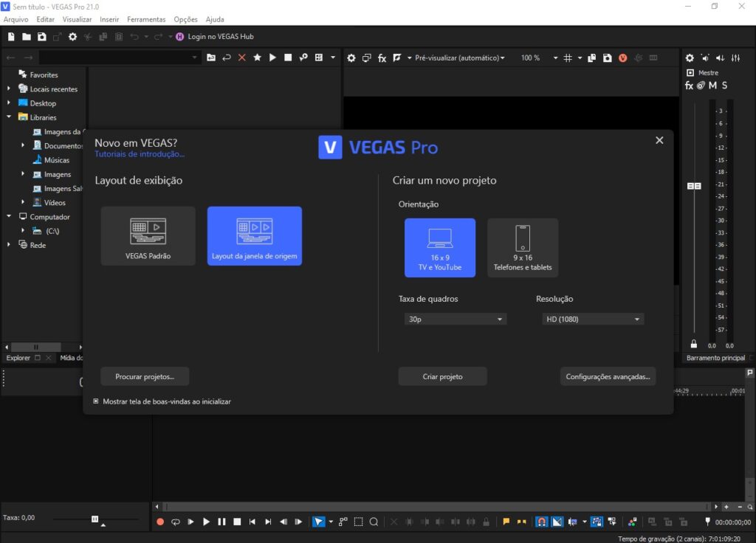The image size is (756, 543).
Task: Activate the envelope edit tool
Action: (343, 522)
